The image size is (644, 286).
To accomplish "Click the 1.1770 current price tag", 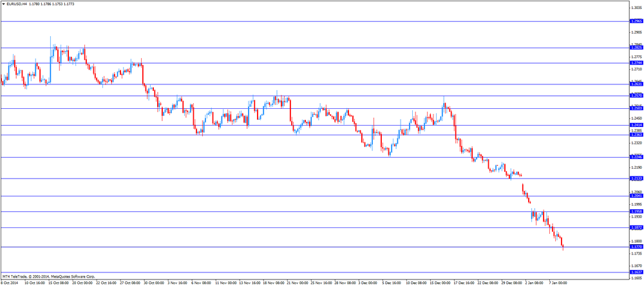I will coord(636,247).
